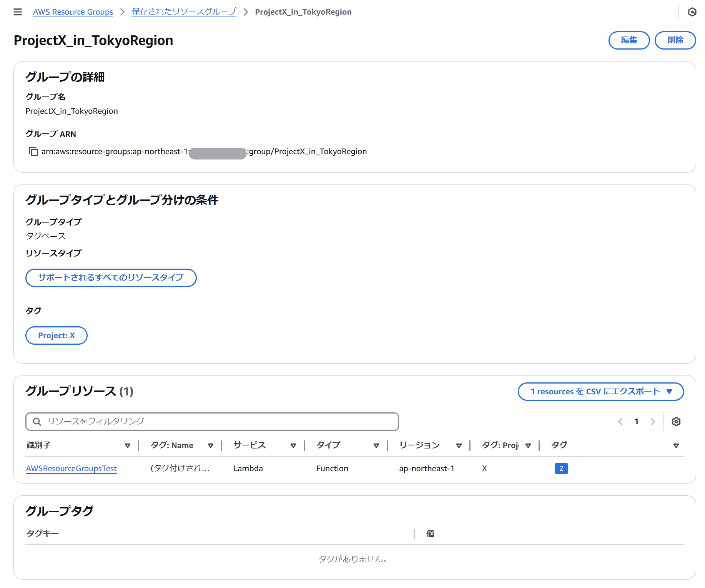Select page number 1
Screen dimensions: 705x588
pos(637,422)
